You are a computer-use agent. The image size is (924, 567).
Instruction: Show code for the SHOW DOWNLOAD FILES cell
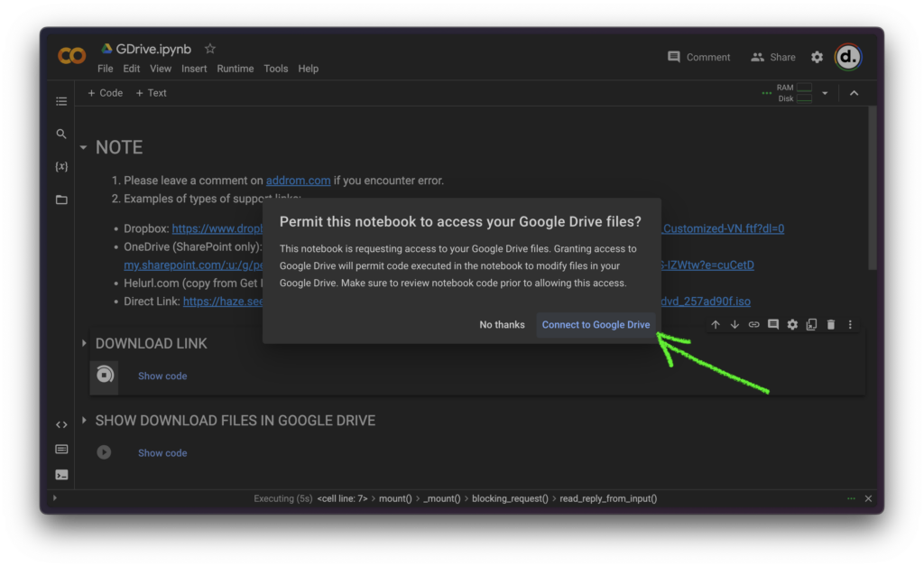pos(162,452)
